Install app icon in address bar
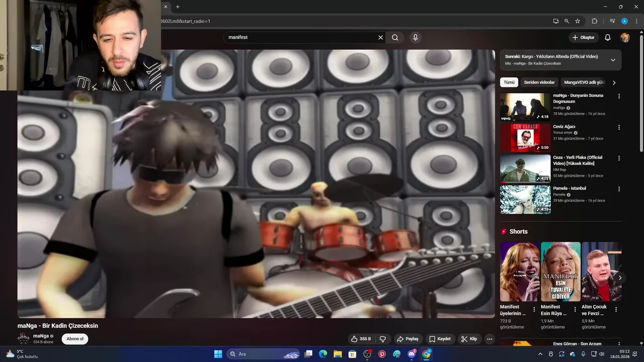 click(555, 21)
